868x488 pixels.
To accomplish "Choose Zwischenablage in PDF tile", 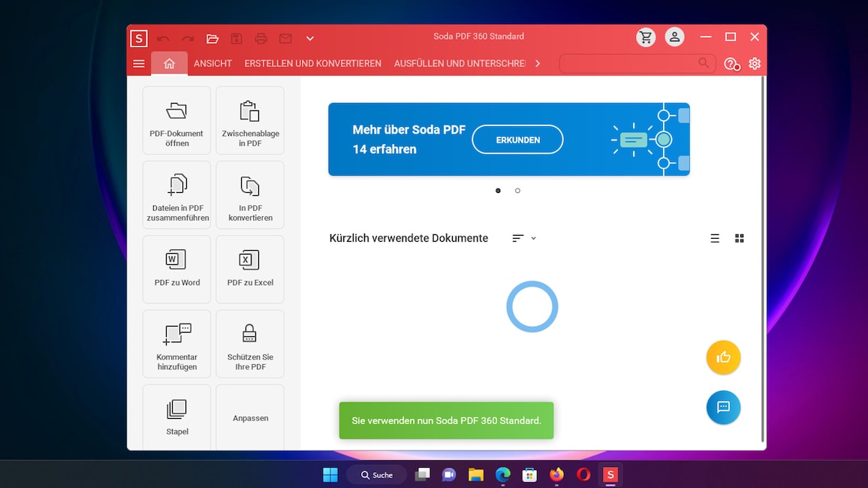I will point(249,121).
